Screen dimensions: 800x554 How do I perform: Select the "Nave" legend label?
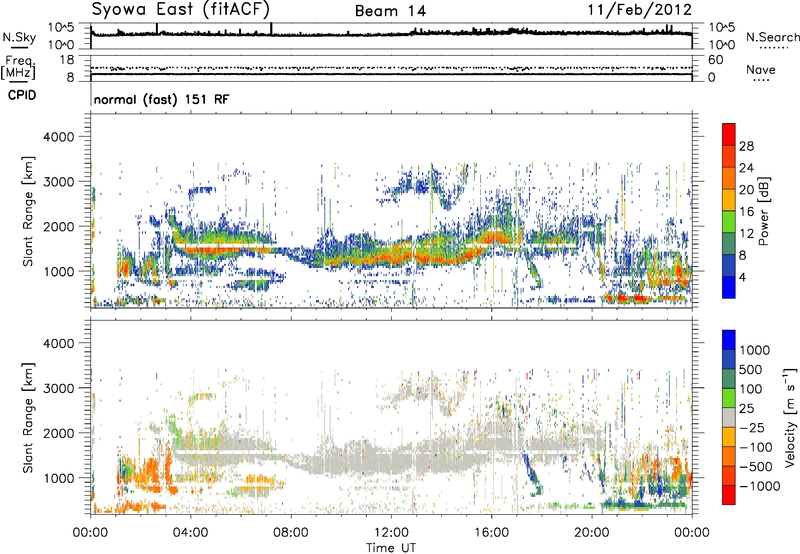click(x=761, y=69)
